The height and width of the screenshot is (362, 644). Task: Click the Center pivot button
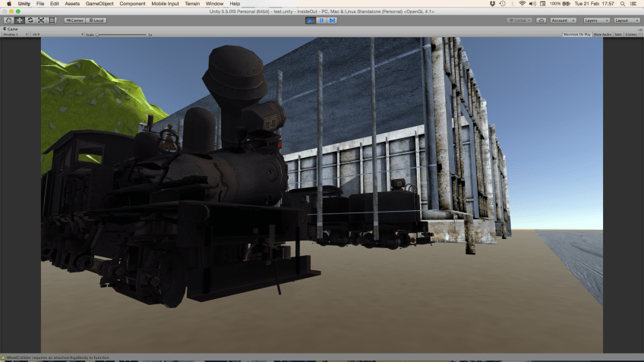74,20
